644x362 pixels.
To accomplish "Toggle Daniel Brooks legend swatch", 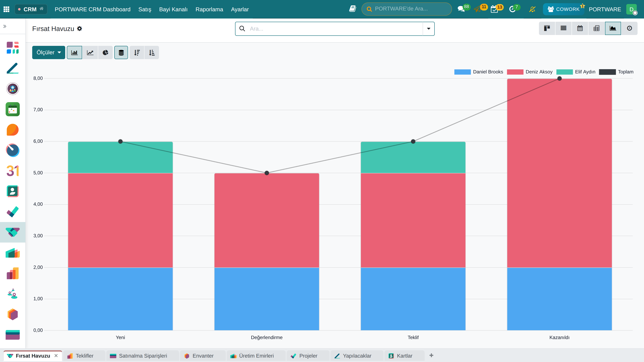I will (462, 72).
